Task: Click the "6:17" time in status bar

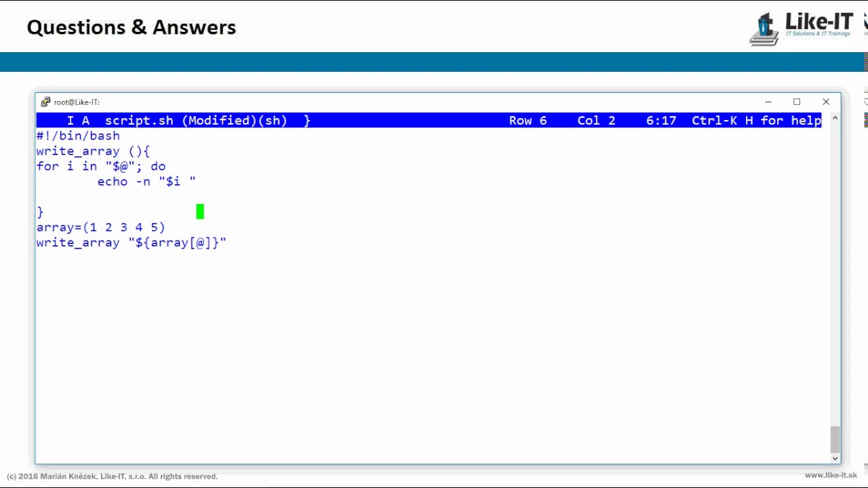Action: tap(661, 121)
